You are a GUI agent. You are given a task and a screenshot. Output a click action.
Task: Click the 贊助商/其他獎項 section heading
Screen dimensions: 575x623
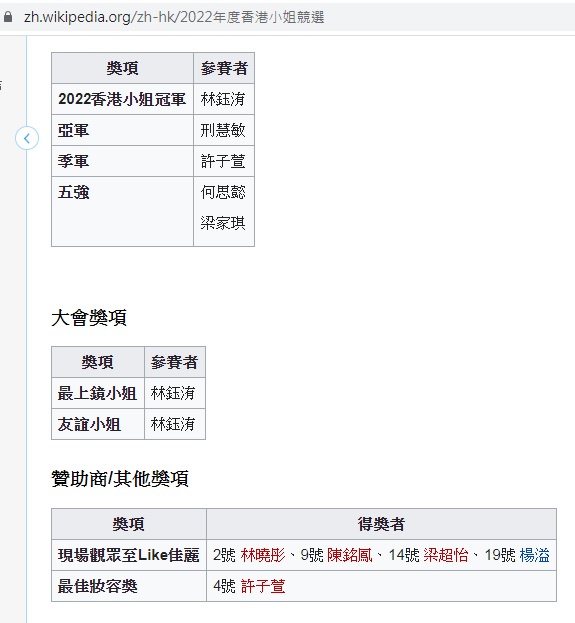120,478
